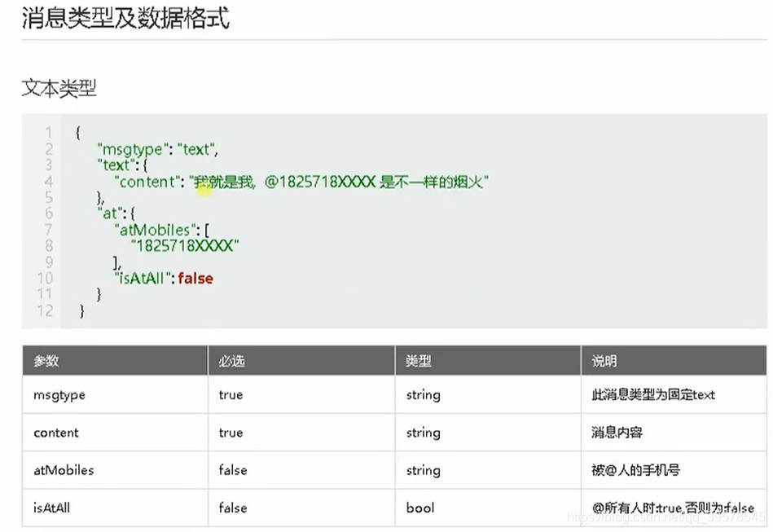
Task: Click the "content" code line with @1825718XXXX
Action: 301,182
